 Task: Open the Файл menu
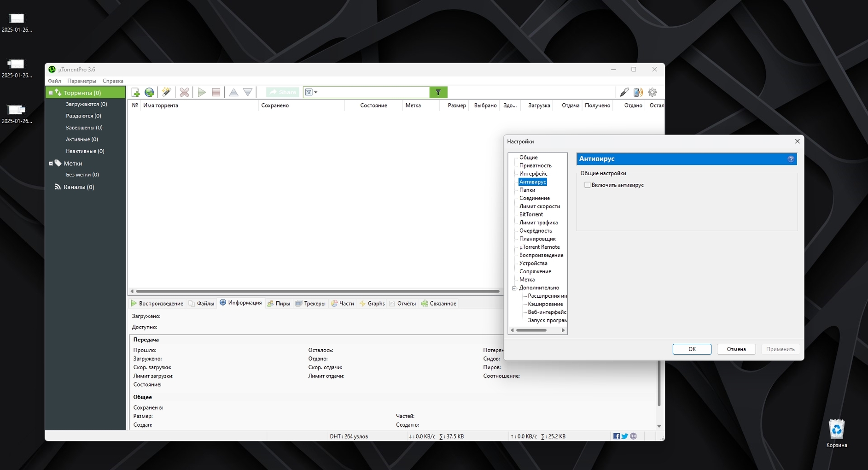pyautogui.click(x=54, y=81)
